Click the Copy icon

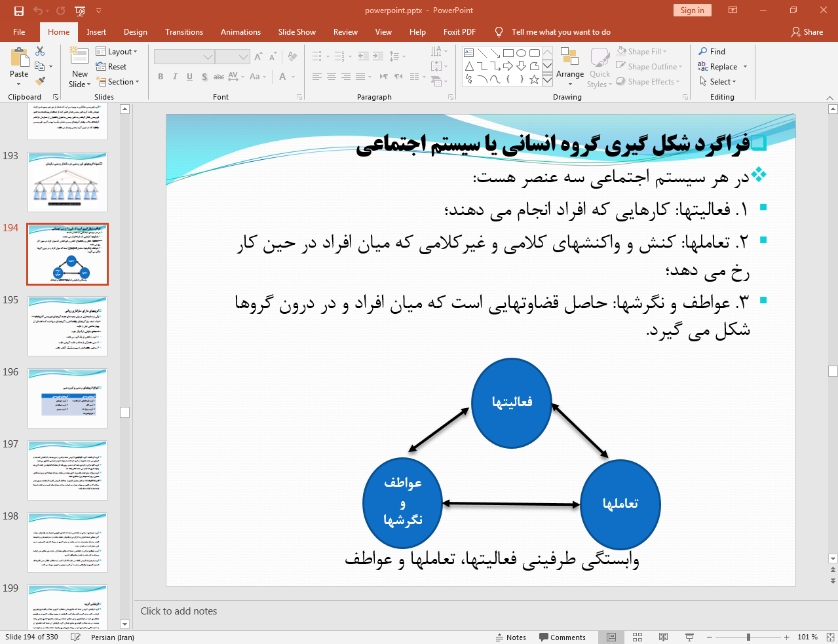(x=40, y=66)
